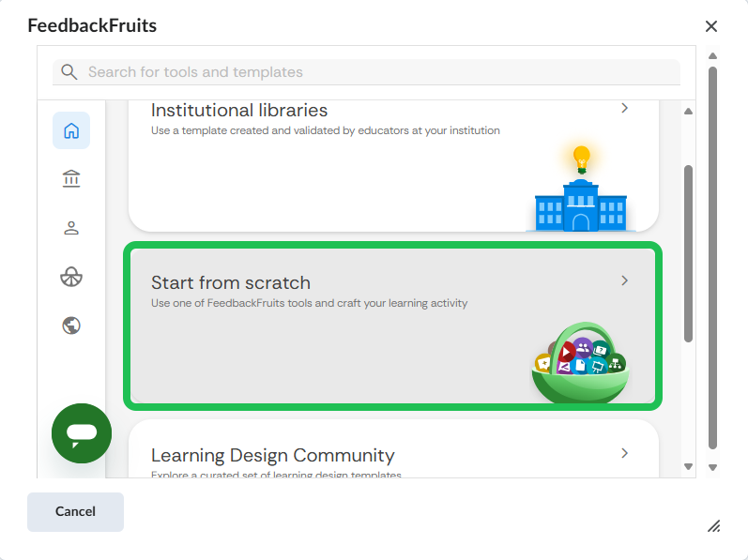Expand the Learning Design Community chevron
Viewport: 748px width, 560px height.
tap(625, 453)
